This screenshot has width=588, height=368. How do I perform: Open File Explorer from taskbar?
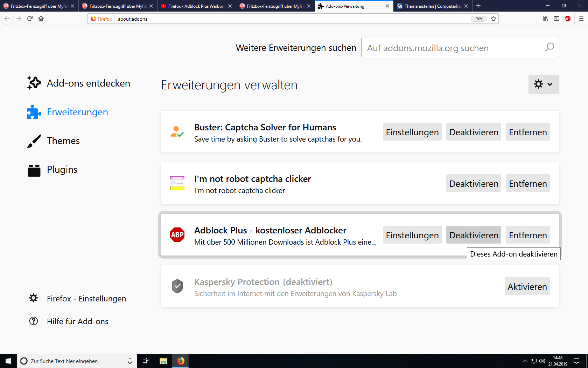163,361
